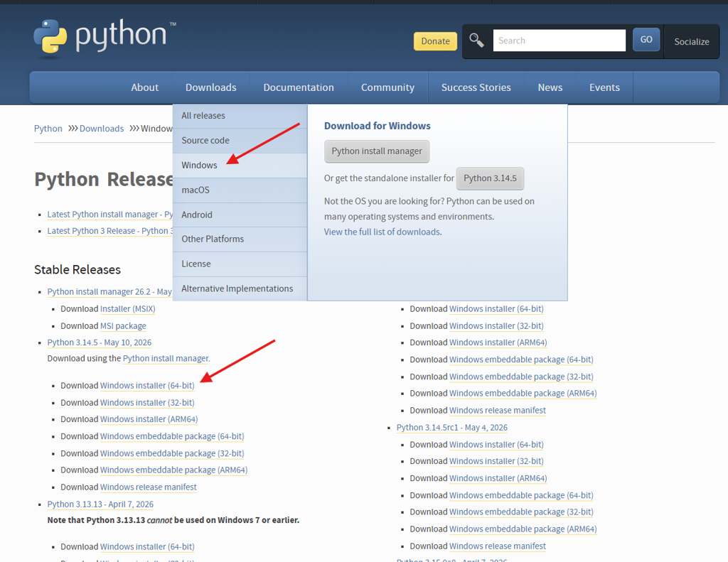Download Python 3.14.5 embeddable package (32-bit)

pyautogui.click(x=172, y=453)
